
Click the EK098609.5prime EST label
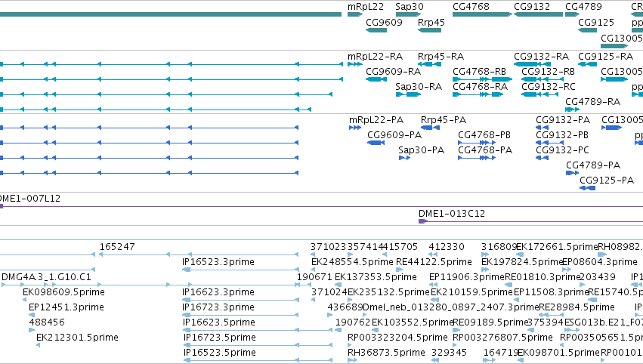(x=63, y=293)
